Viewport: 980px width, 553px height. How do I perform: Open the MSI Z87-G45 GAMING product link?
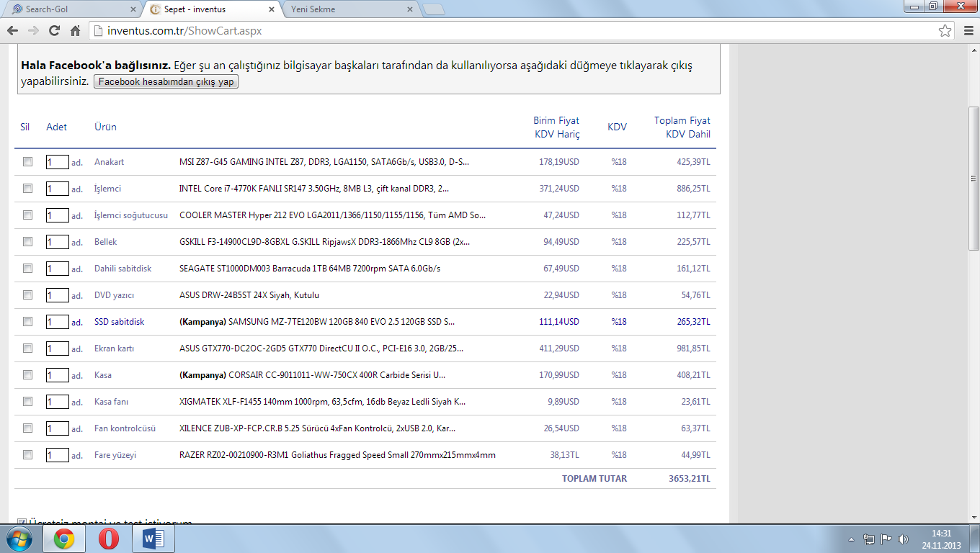324,162
